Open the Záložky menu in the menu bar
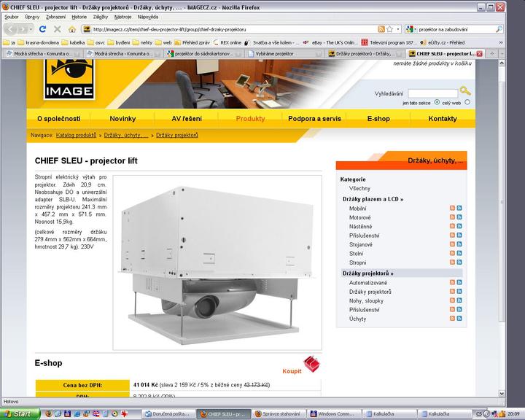Image resolution: width=525 pixels, height=420 pixels. [x=99, y=16]
